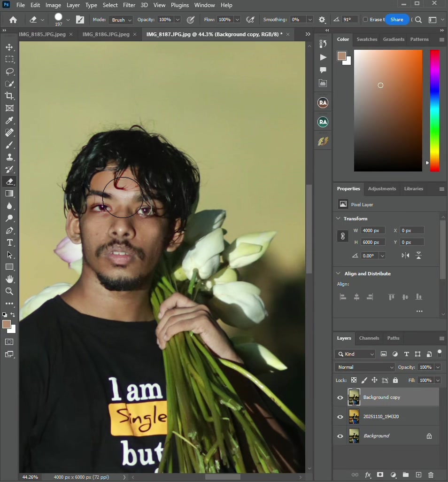Switch to the Adjustments panel tab
This screenshot has width=448, height=482.
coord(382,189)
